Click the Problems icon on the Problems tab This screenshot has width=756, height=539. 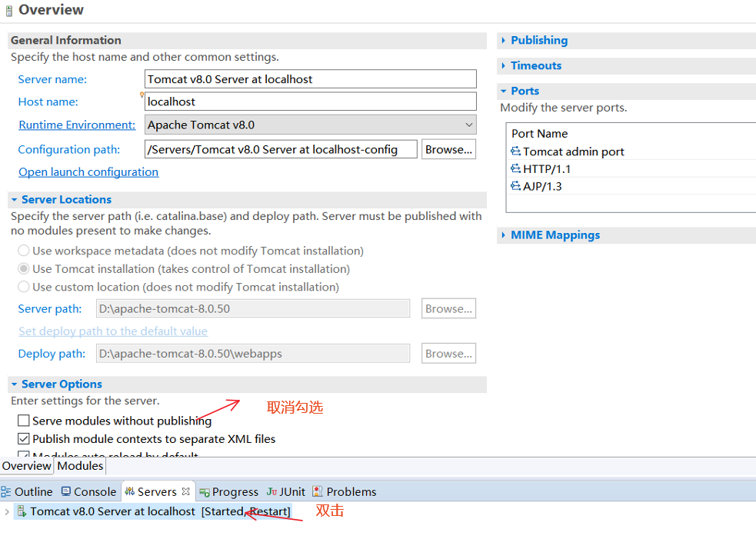[318, 491]
